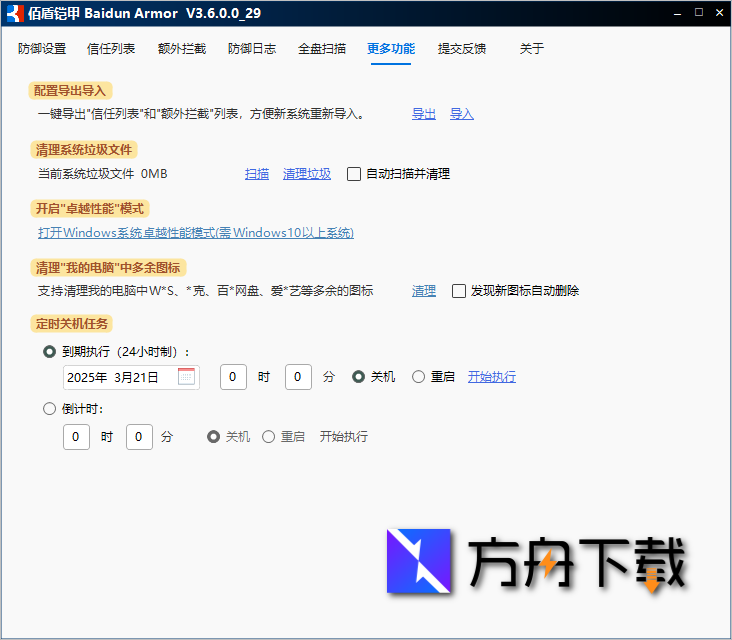Go to the 额外拦截 tab

182,49
